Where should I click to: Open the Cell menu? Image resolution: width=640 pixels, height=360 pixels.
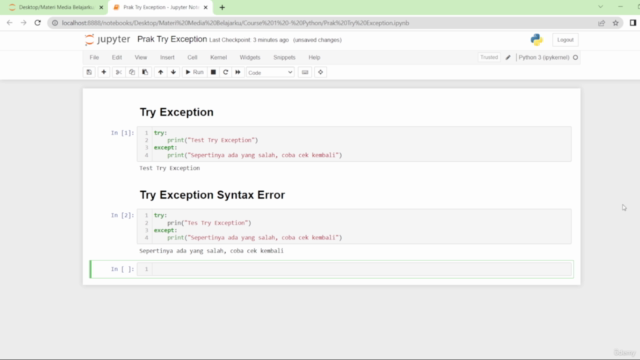192,58
